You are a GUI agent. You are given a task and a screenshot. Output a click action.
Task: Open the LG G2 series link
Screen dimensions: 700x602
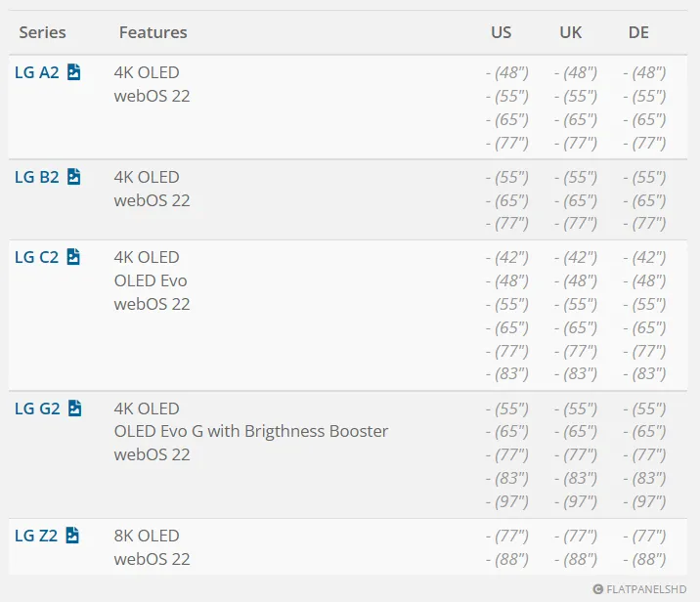coord(37,408)
